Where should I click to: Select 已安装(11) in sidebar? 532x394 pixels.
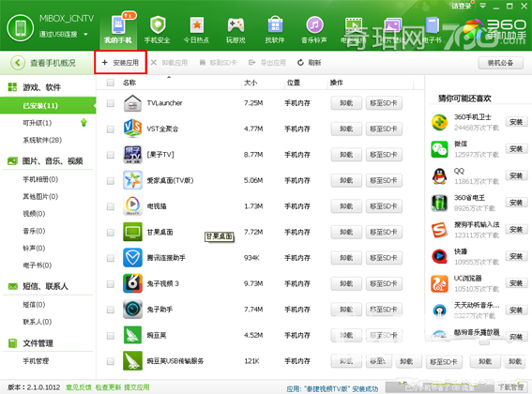tap(48, 106)
